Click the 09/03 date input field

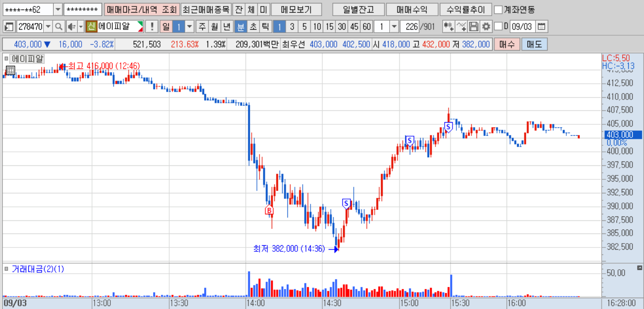click(522, 27)
